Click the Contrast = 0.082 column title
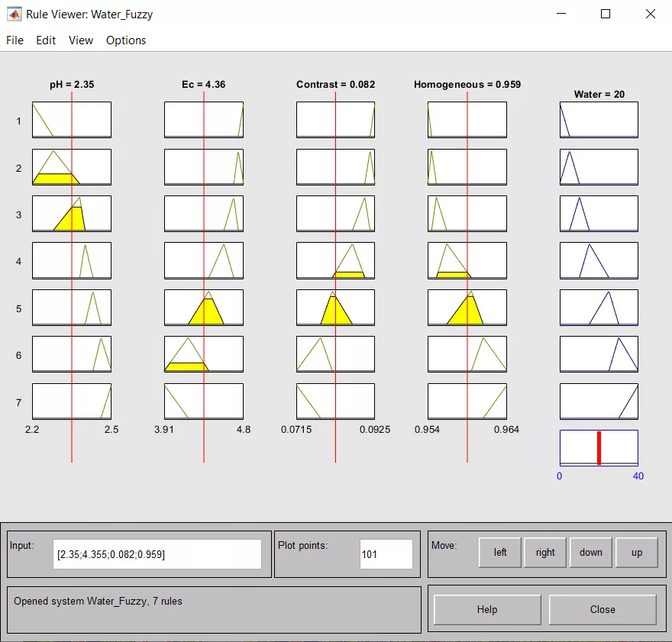672x642 pixels. tap(335, 85)
